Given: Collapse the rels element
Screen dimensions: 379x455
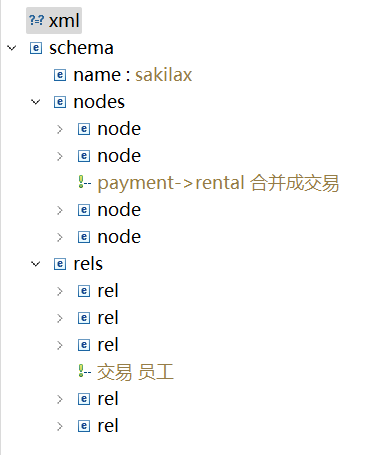Looking at the screenshot, I should pos(36,264).
